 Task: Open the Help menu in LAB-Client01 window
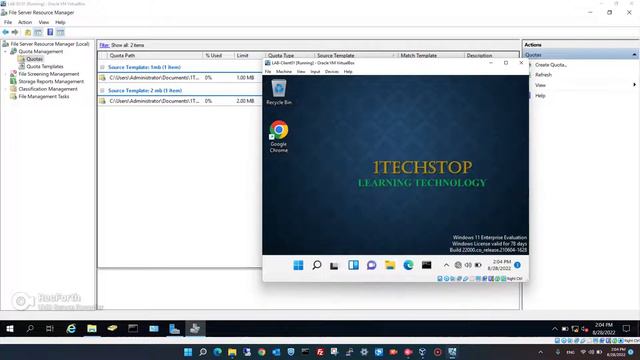348,71
